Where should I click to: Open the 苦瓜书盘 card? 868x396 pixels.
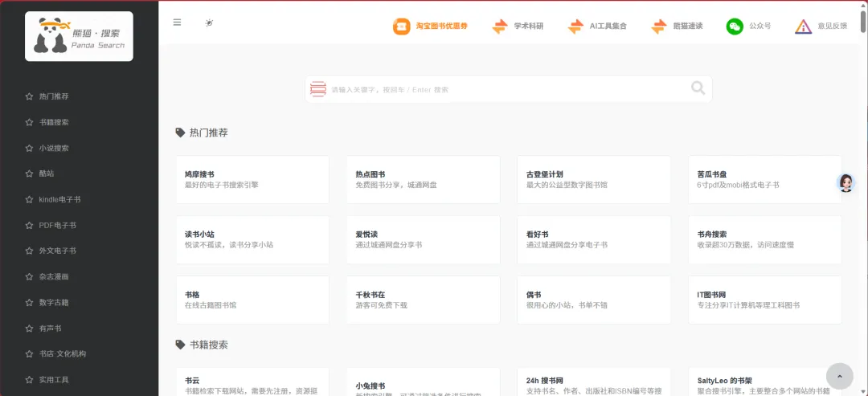click(x=765, y=180)
